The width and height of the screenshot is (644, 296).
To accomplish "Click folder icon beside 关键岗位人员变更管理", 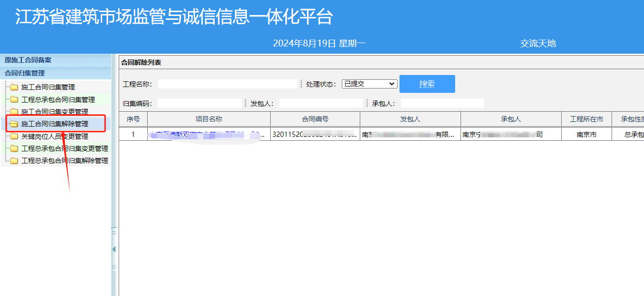I will [x=14, y=136].
